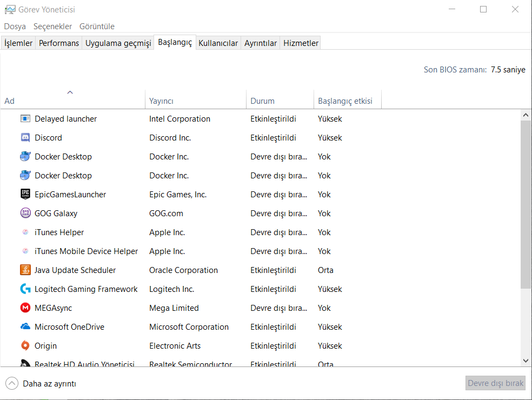Screen dimensions: 532x400
Task: Click the GOG.com publisher cell
Action: click(x=167, y=214)
